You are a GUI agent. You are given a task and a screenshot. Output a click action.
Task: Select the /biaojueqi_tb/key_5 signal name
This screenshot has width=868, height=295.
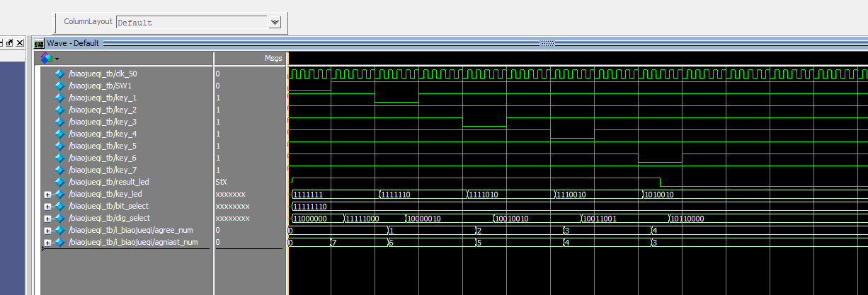(x=103, y=146)
